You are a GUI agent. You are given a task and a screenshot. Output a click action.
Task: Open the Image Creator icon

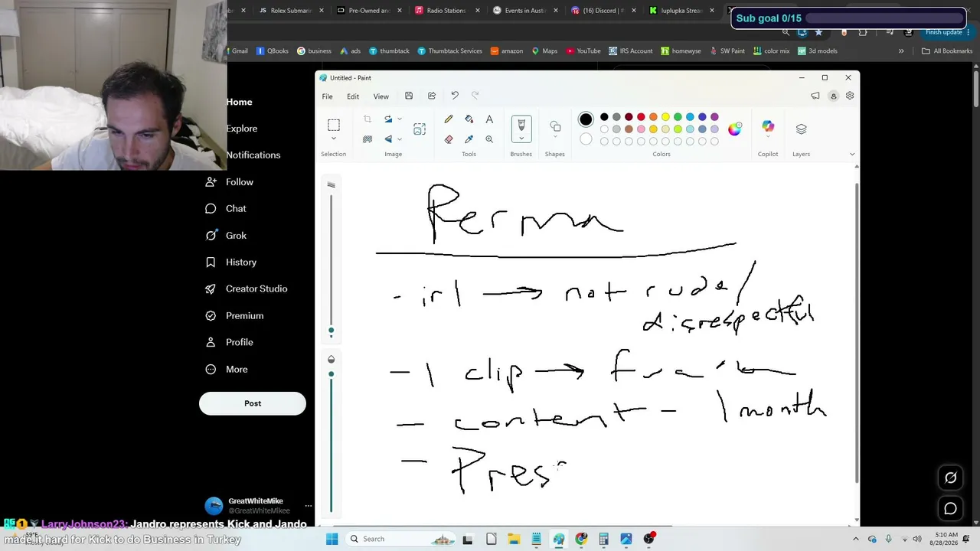pos(420,129)
